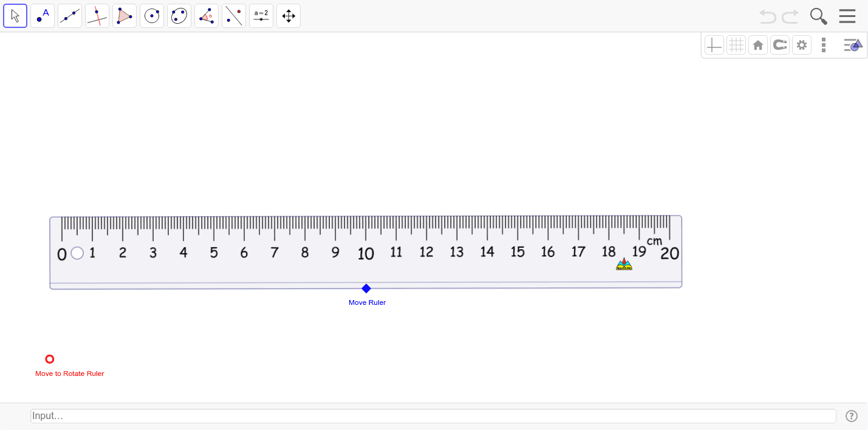Select the Point tool
Image resolution: width=868 pixels, height=430 pixels.
(42, 15)
